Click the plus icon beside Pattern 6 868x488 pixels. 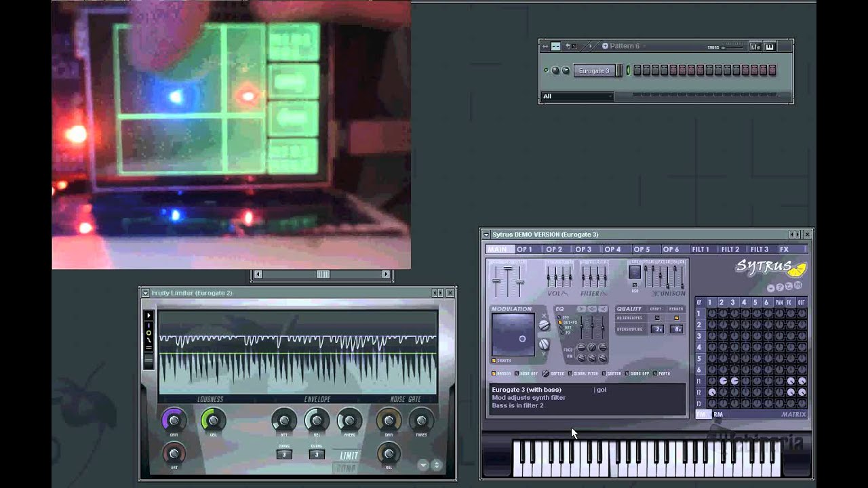point(605,46)
